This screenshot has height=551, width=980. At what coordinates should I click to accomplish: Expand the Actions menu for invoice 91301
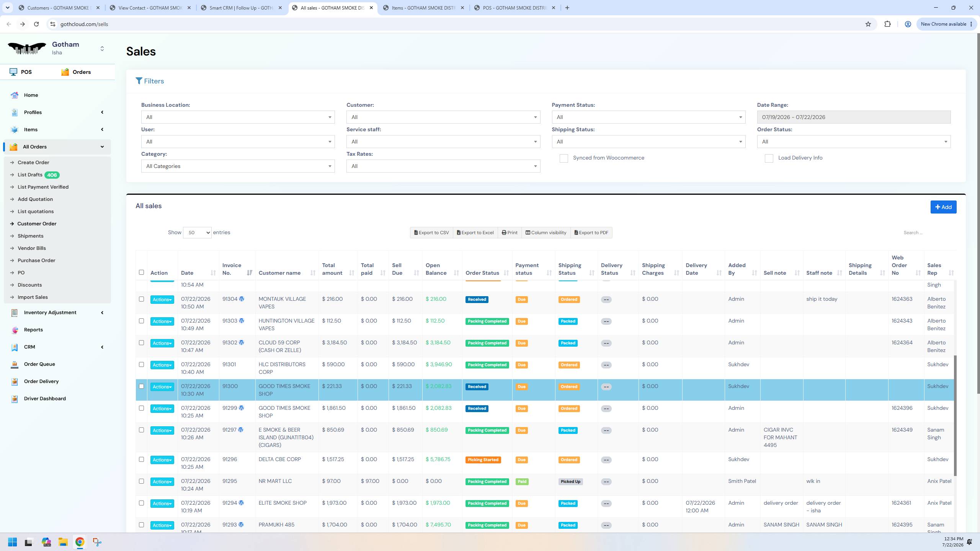(162, 365)
